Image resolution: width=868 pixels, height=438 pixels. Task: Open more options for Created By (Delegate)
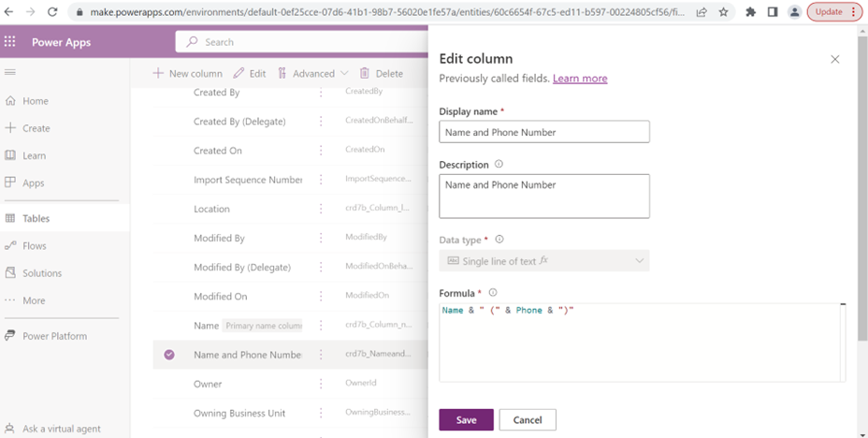[x=321, y=122]
